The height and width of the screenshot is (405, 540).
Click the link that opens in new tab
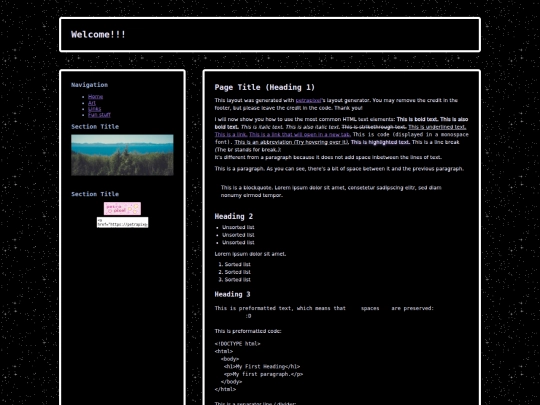300,135
